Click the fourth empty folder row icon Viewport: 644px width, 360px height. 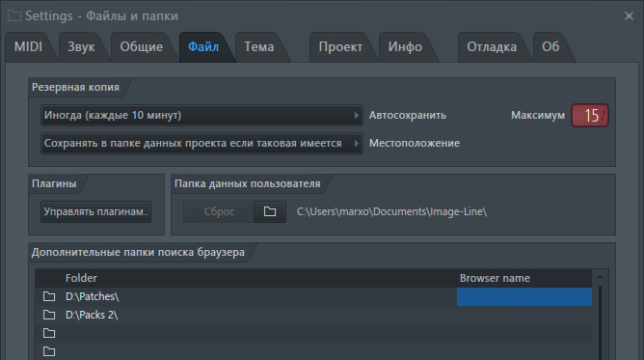[49, 351]
